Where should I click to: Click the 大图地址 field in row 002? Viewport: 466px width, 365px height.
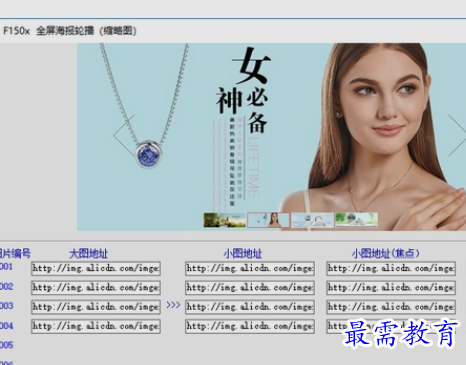96,288
